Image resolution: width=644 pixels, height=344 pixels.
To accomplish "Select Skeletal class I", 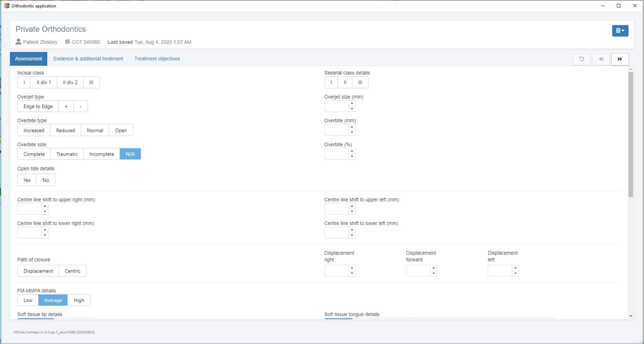I will 331,82.
